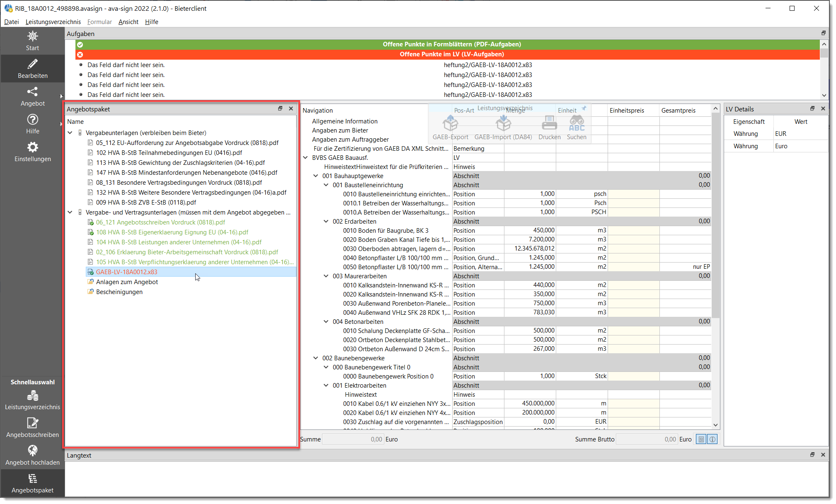
Task: Open the Hilfe menu in menu bar
Action: [152, 22]
